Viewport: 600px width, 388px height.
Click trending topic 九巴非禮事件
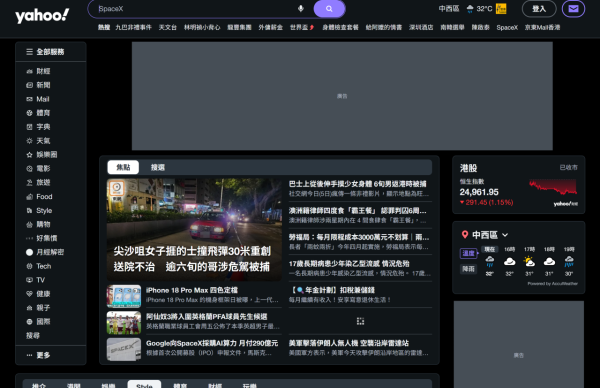[x=134, y=28]
